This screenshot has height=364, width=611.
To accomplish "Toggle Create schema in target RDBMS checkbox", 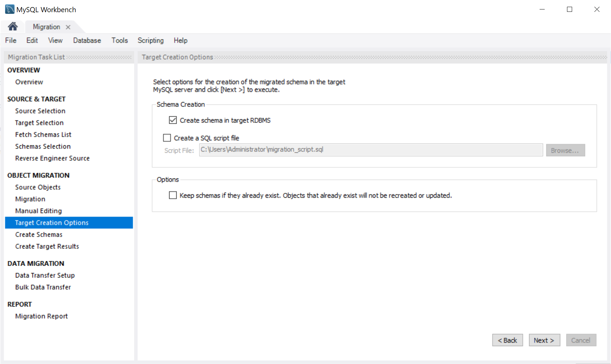I will [x=173, y=120].
